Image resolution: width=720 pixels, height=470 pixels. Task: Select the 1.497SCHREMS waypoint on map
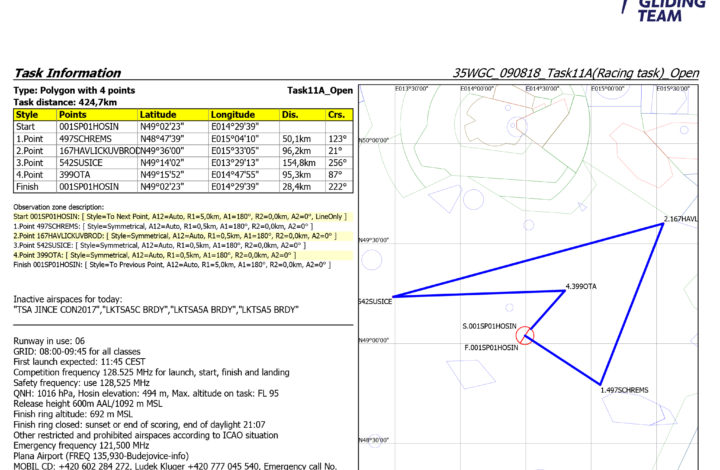(626, 389)
